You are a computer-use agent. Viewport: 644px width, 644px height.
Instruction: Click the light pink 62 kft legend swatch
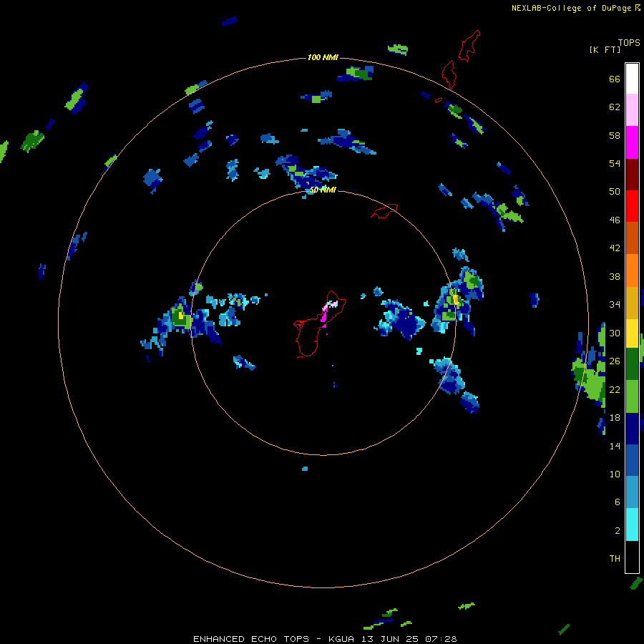click(632, 110)
